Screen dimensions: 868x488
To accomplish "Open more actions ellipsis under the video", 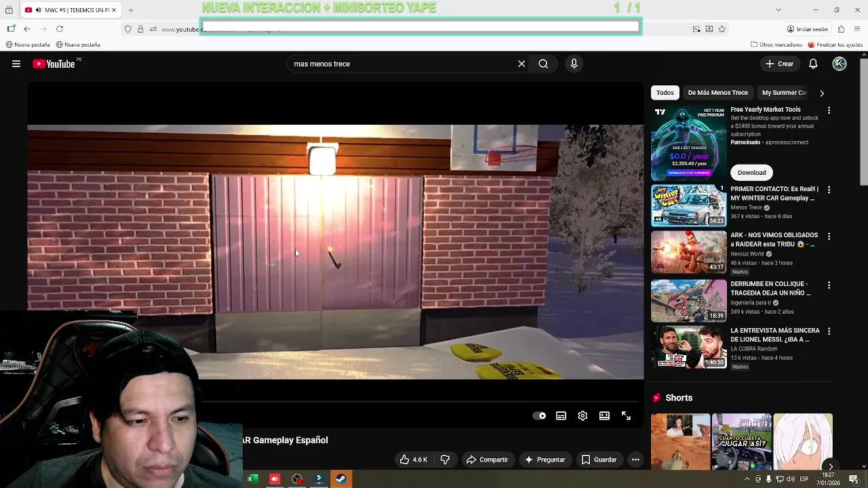I will click(x=635, y=460).
